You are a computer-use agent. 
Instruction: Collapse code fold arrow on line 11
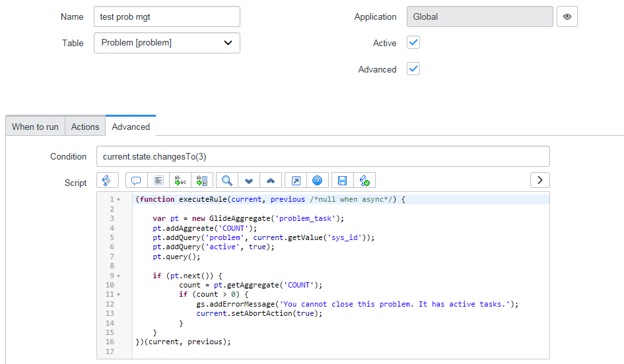[x=118, y=295]
